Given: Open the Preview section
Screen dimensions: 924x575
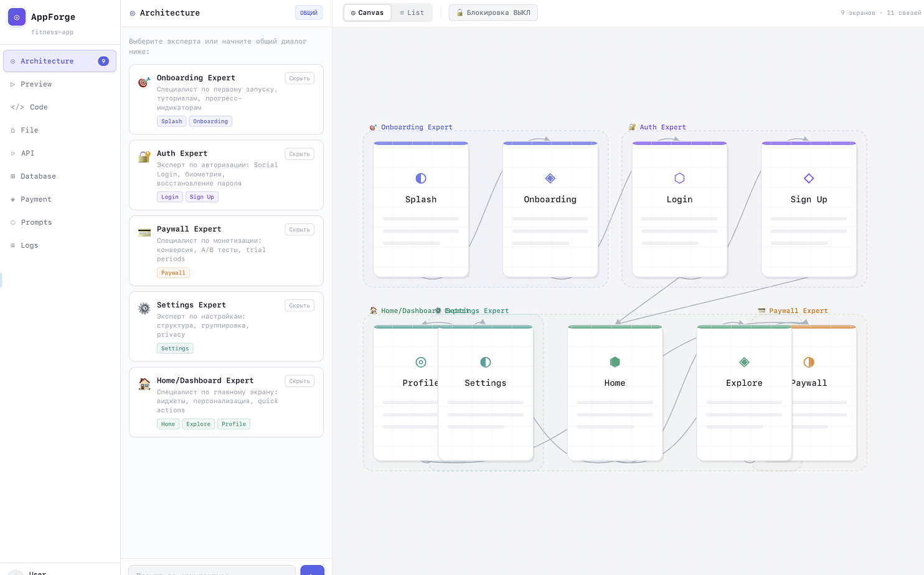Looking at the screenshot, I should 36,83.
